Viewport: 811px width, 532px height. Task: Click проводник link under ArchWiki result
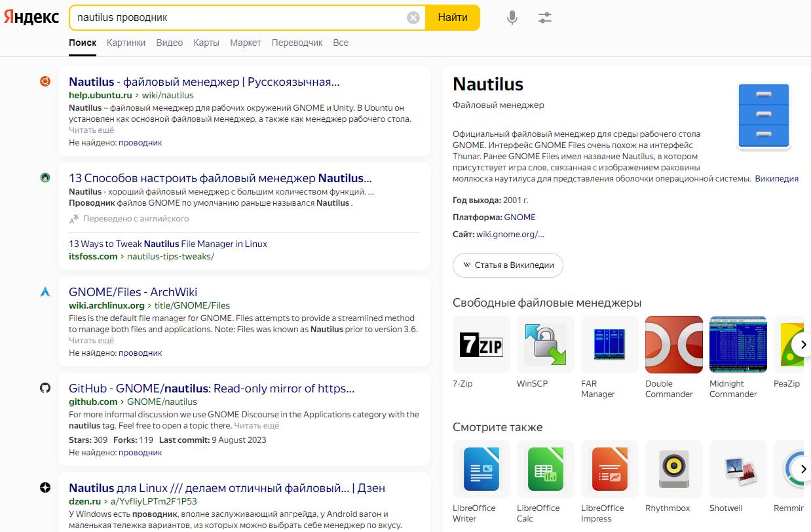(140, 352)
